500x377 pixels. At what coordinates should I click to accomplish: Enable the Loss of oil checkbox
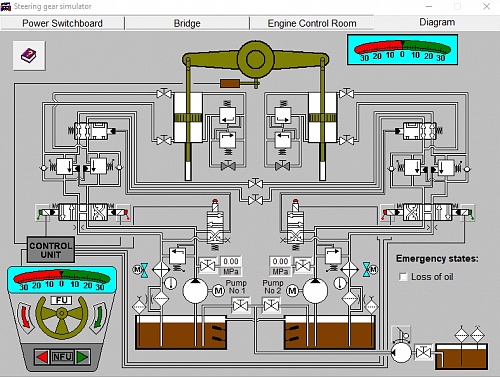403,277
